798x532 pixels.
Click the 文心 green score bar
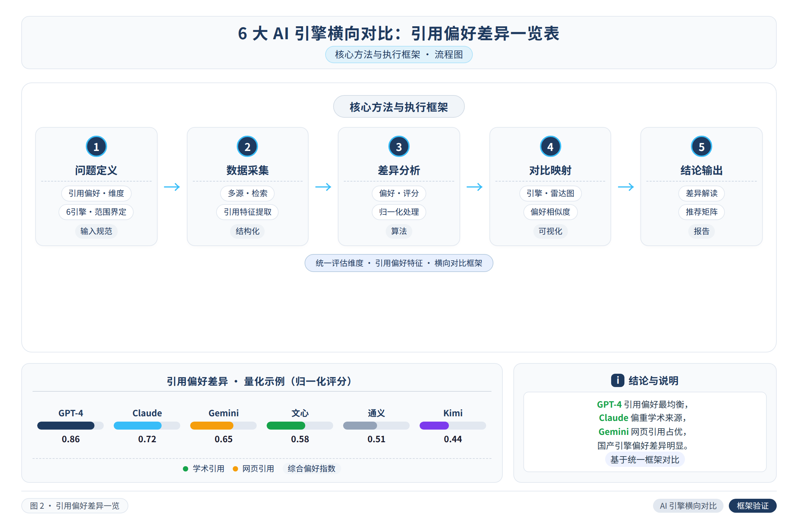[300, 426]
